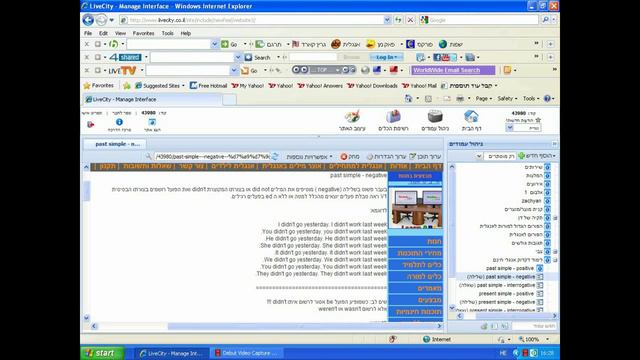Click the refresh arrows beside page URL field
The height and width of the screenshot is (360, 640).
pos(275,156)
